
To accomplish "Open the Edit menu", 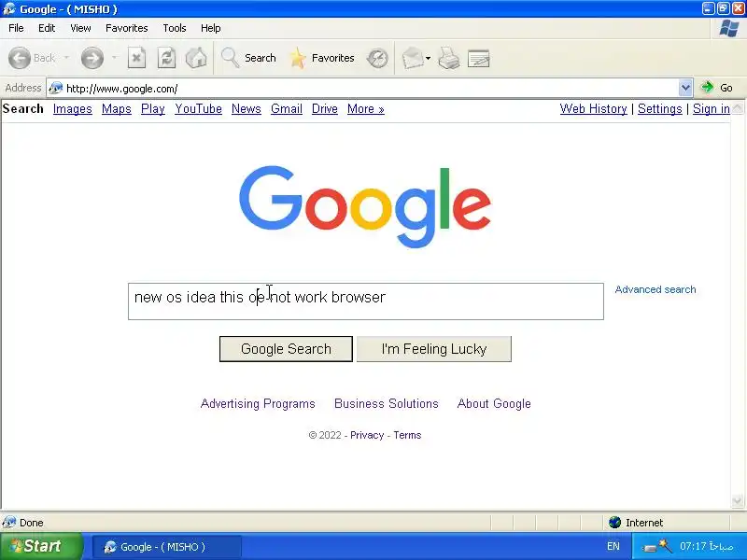I will (47, 28).
